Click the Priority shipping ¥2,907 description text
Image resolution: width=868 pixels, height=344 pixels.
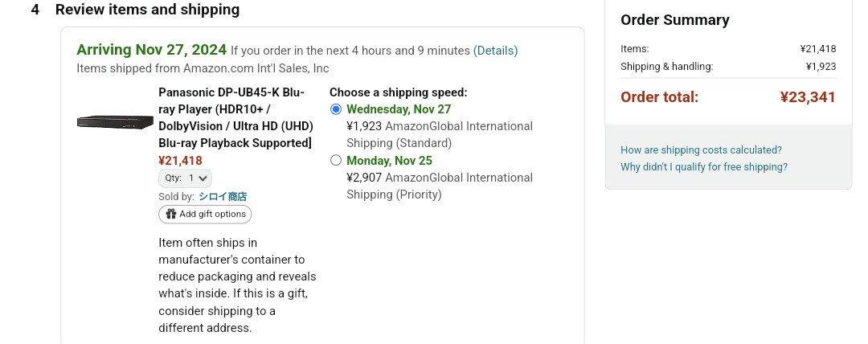coord(439,186)
